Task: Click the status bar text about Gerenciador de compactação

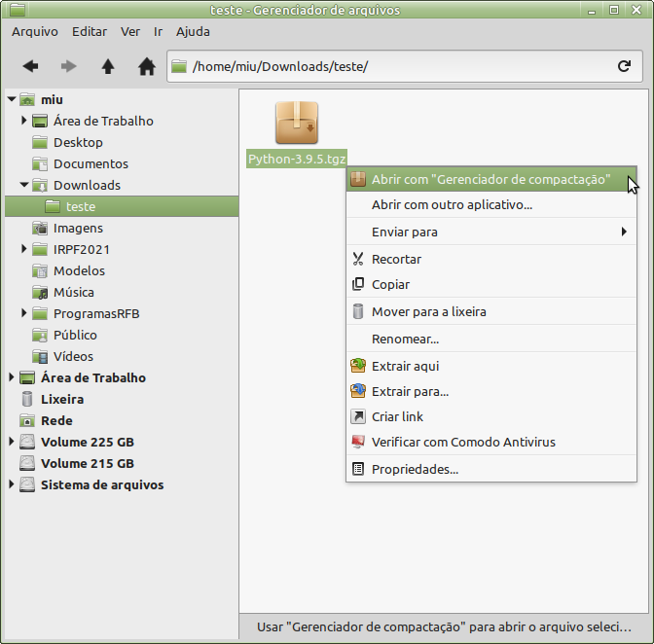Action: point(444,626)
